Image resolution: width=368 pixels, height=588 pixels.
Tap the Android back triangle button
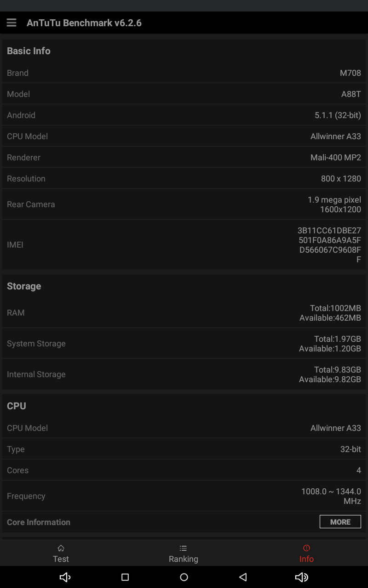243,577
